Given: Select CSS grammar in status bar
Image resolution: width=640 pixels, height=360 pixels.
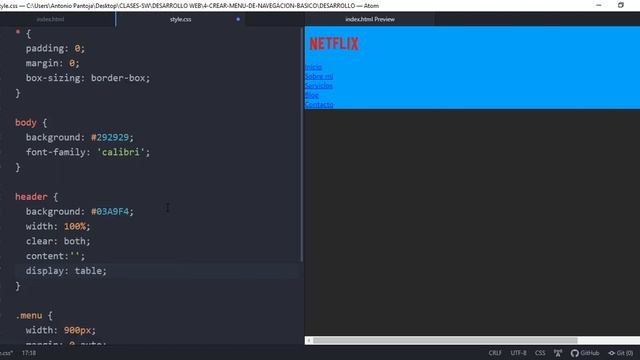Looking at the screenshot, I should point(540,353).
